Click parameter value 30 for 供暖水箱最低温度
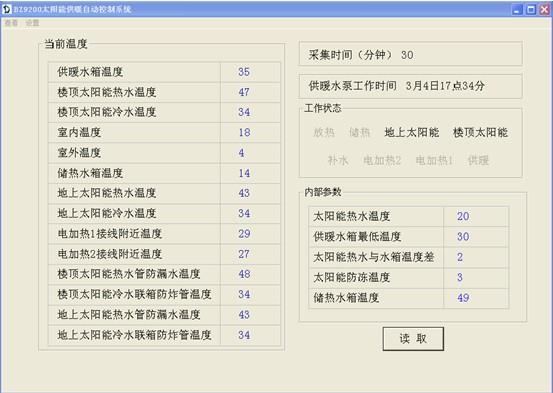 pyautogui.click(x=463, y=236)
